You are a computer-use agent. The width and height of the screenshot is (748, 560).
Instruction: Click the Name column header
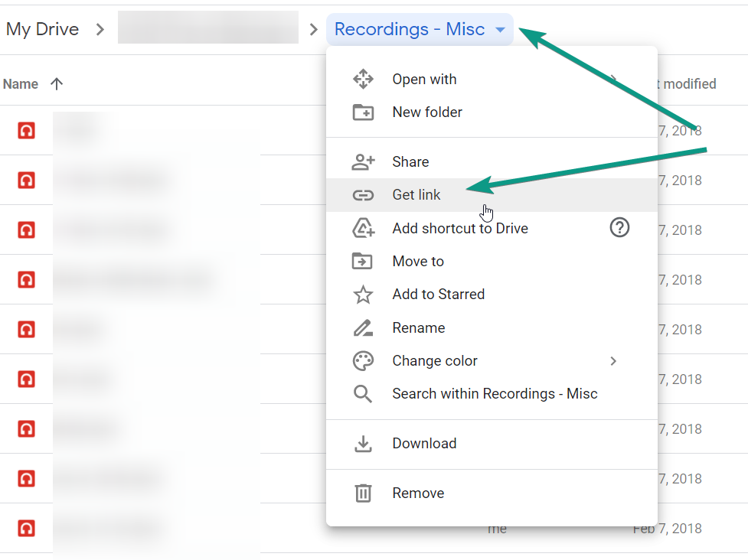click(21, 84)
